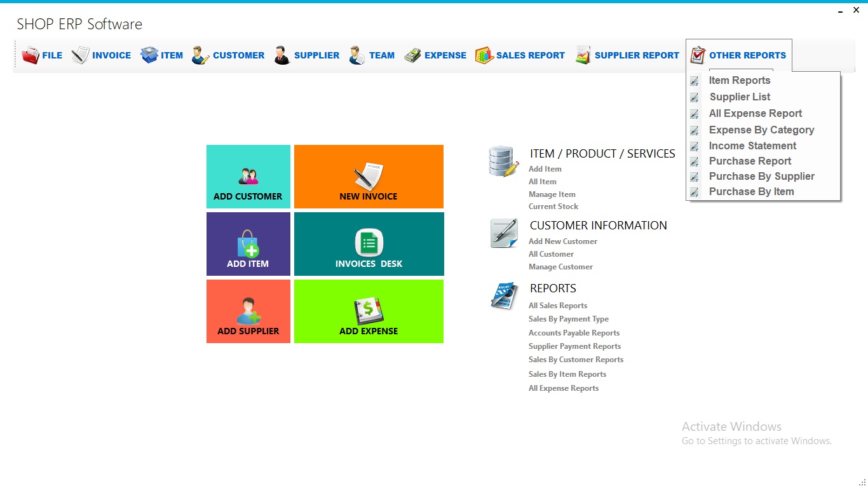Screen dimensions: 868x488
Task: Click the pen icon beside CUSTOMER INFORMATION
Action: [x=503, y=233]
